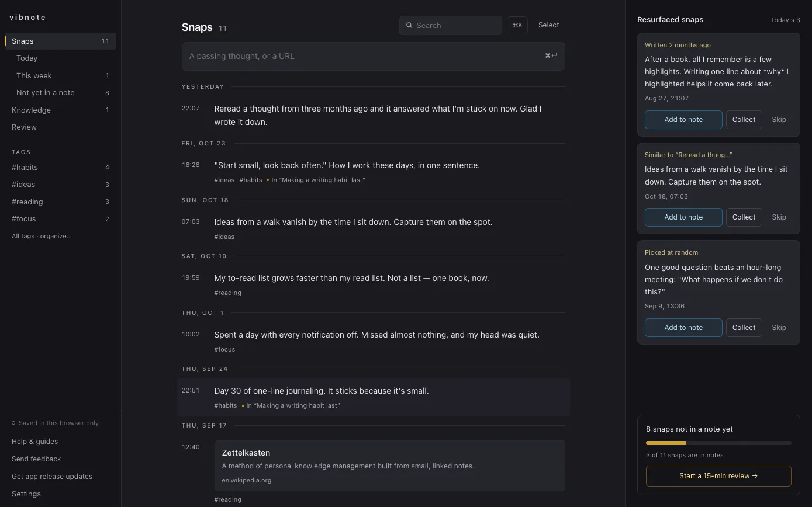Click Select in the Snaps header
This screenshot has height=507, width=812.
548,25
